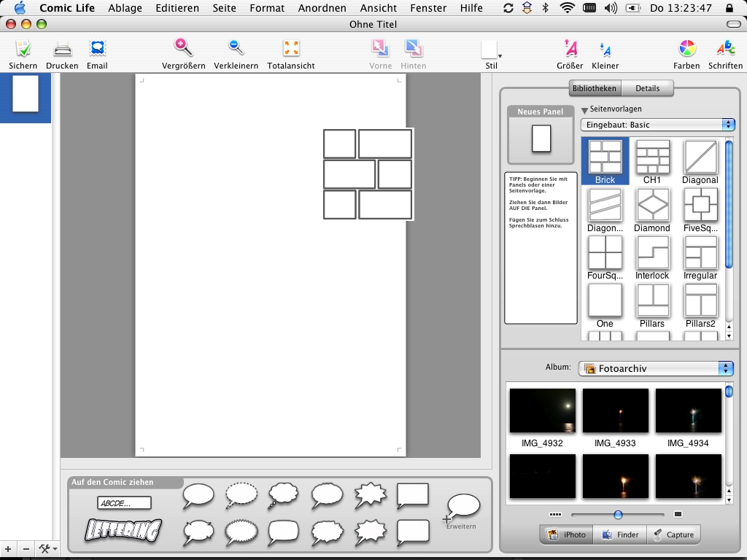Select photo IMG_4932 thumbnail
This screenshot has width=747, height=560.
(x=542, y=411)
